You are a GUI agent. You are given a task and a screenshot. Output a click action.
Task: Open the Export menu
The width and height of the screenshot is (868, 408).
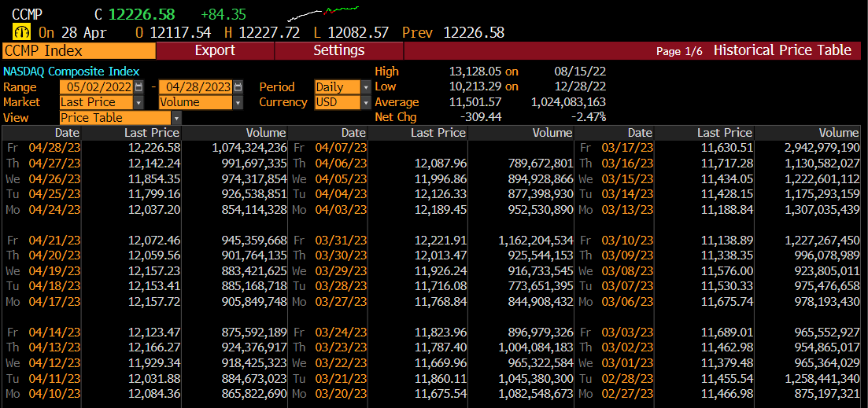click(x=215, y=50)
